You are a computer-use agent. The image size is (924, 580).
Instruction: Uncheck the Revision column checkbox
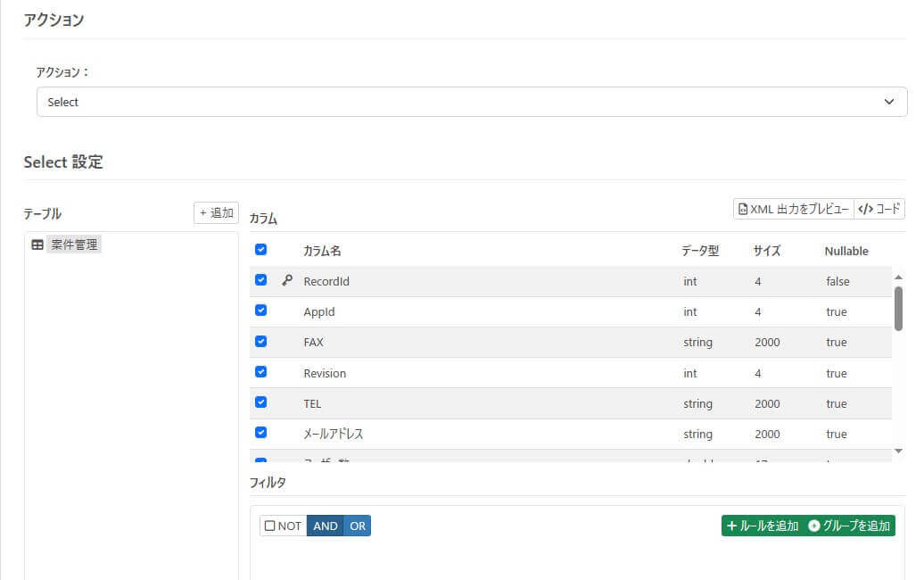coord(261,372)
